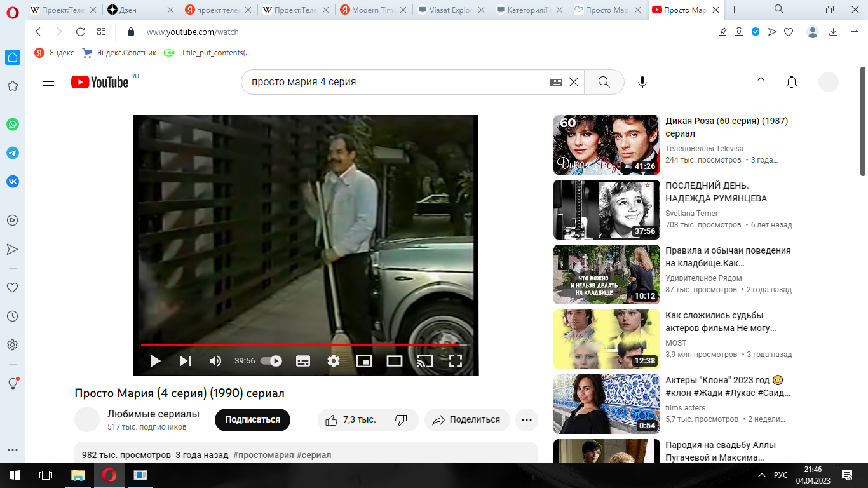Add page to bookmarks heart
This screenshot has width=868, height=488.
pyautogui.click(x=789, y=32)
